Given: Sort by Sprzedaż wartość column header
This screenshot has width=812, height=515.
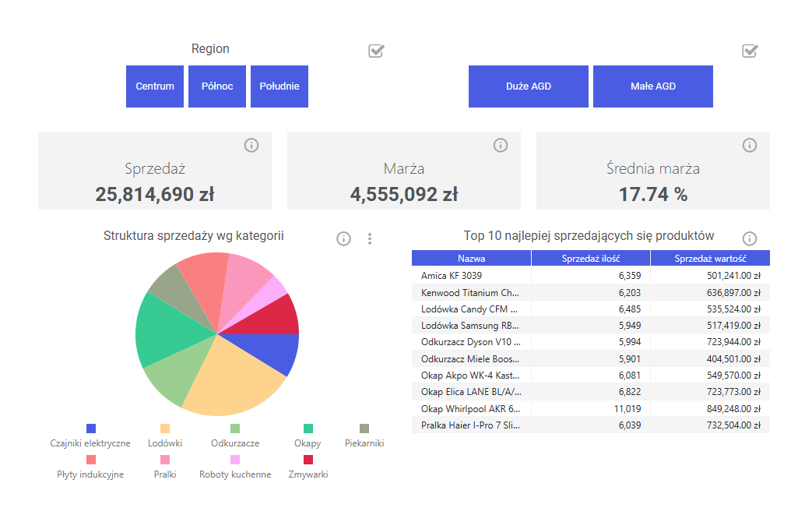Looking at the screenshot, I should pos(710,258).
